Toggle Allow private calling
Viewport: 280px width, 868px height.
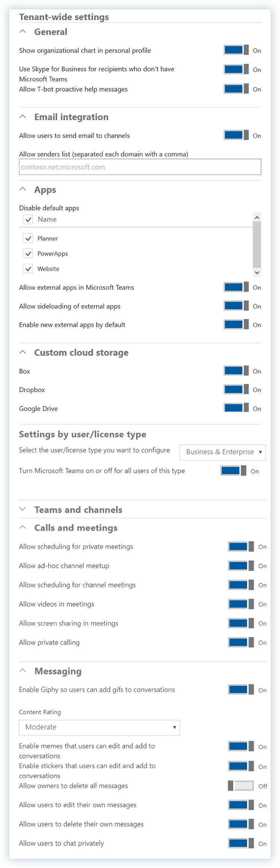pyautogui.click(x=241, y=642)
